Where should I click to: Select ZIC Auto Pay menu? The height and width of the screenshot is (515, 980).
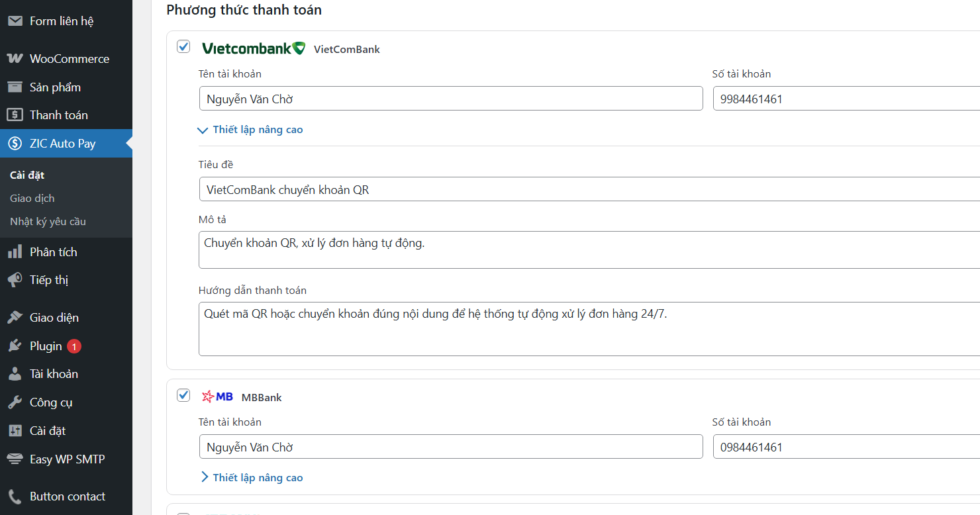(x=66, y=144)
